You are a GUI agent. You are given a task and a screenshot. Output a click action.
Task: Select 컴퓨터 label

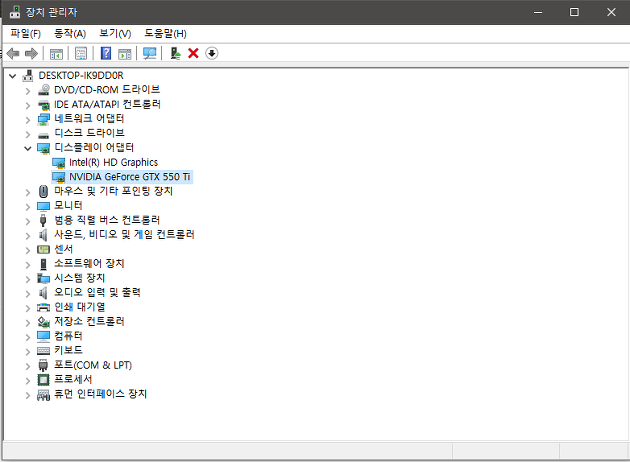68,336
